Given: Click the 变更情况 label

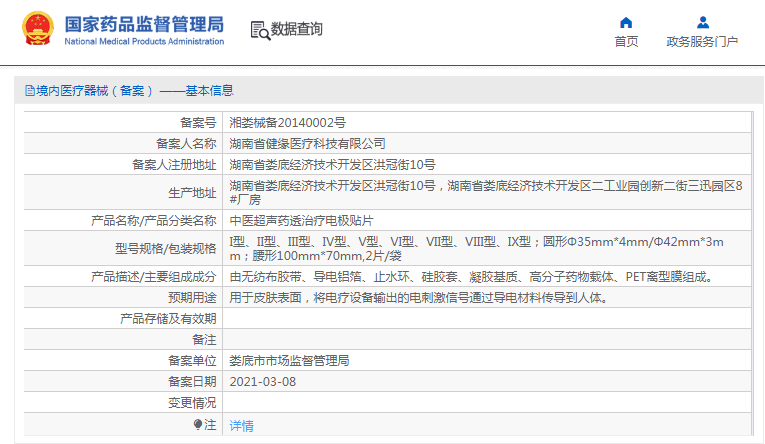Looking at the screenshot, I should (192, 403).
